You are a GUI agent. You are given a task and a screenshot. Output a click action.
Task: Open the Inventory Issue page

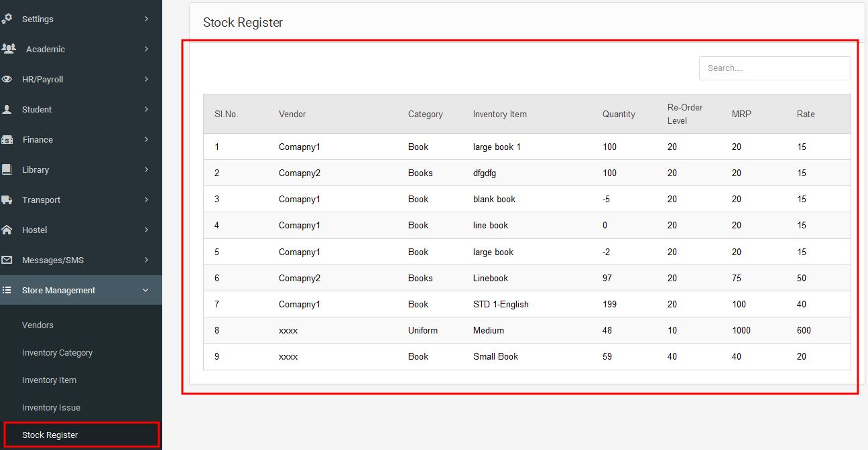pos(51,407)
